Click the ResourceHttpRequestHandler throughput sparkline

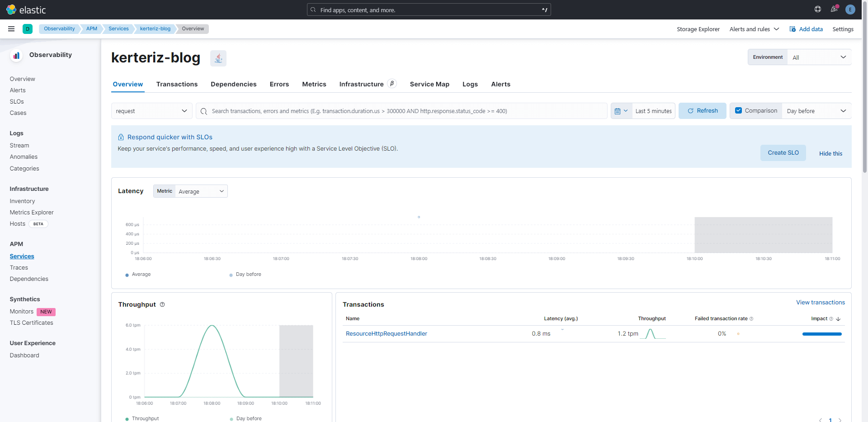pos(653,334)
